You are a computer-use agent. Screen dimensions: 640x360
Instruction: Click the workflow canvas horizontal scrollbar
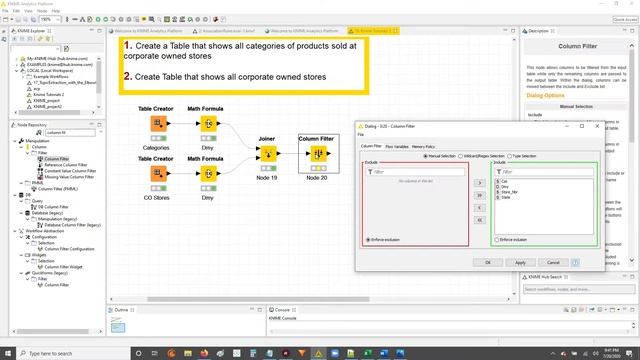tap(258, 299)
